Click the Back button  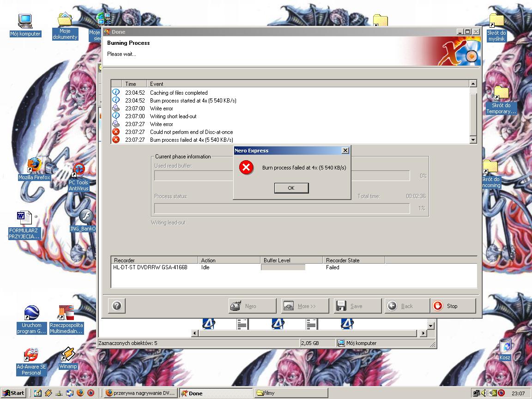pyautogui.click(x=406, y=306)
